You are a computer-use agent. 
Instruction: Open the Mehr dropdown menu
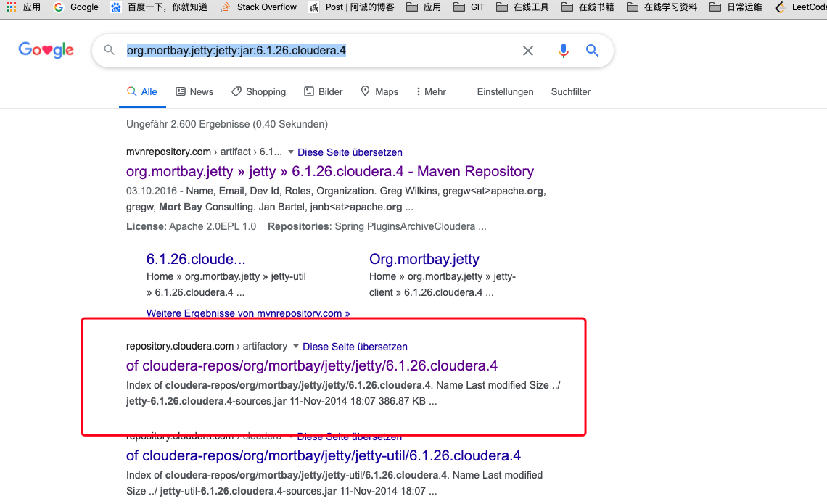pos(431,91)
